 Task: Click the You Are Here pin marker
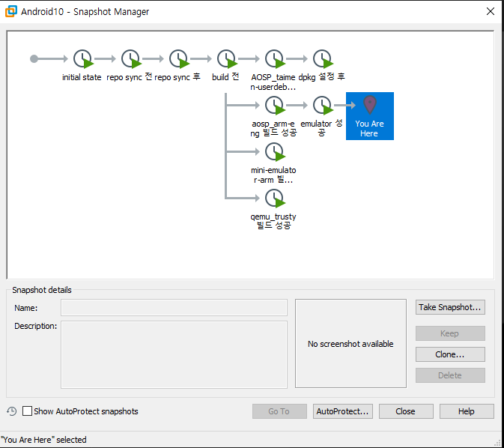[370, 105]
